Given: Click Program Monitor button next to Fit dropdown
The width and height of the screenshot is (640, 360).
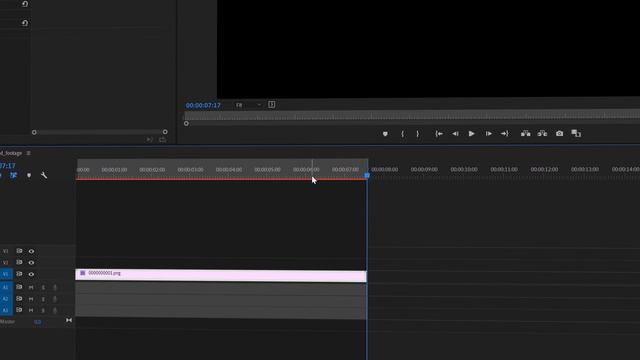Looking at the screenshot, I should click(271, 104).
